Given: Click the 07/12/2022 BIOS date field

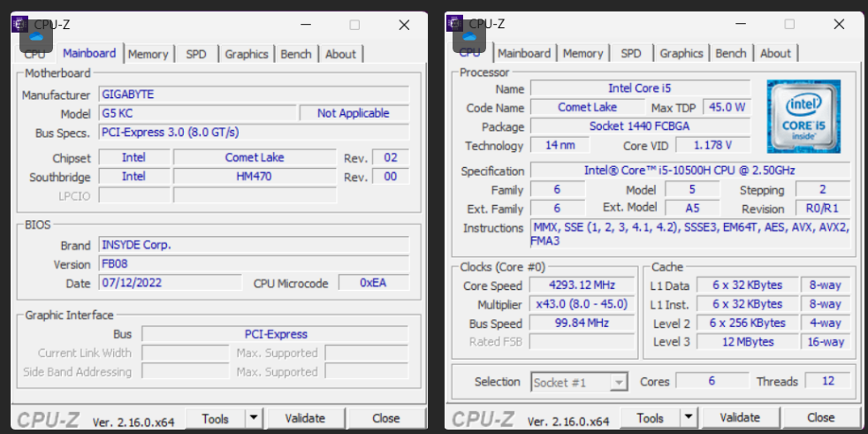Looking at the screenshot, I should 171,282.
